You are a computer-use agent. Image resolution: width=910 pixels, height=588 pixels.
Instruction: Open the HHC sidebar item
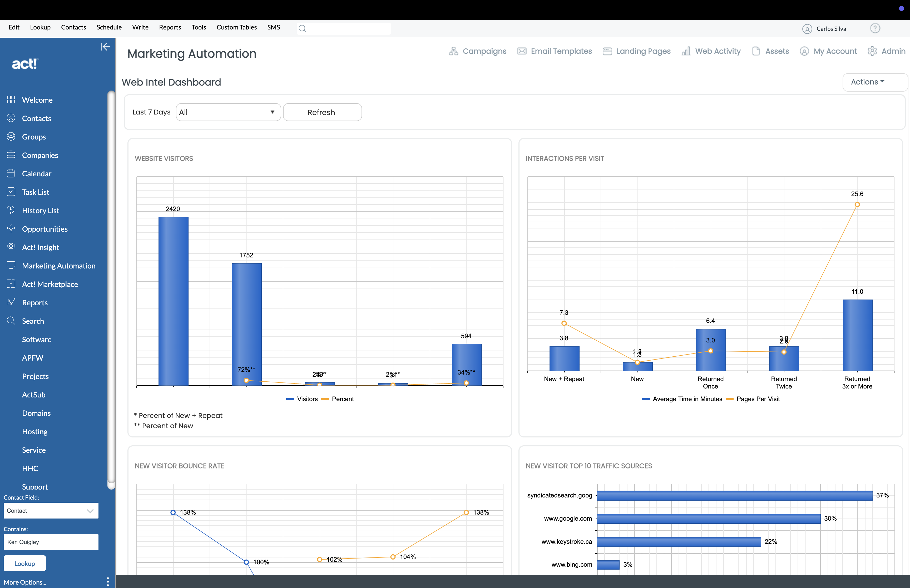pyautogui.click(x=30, y=468)
